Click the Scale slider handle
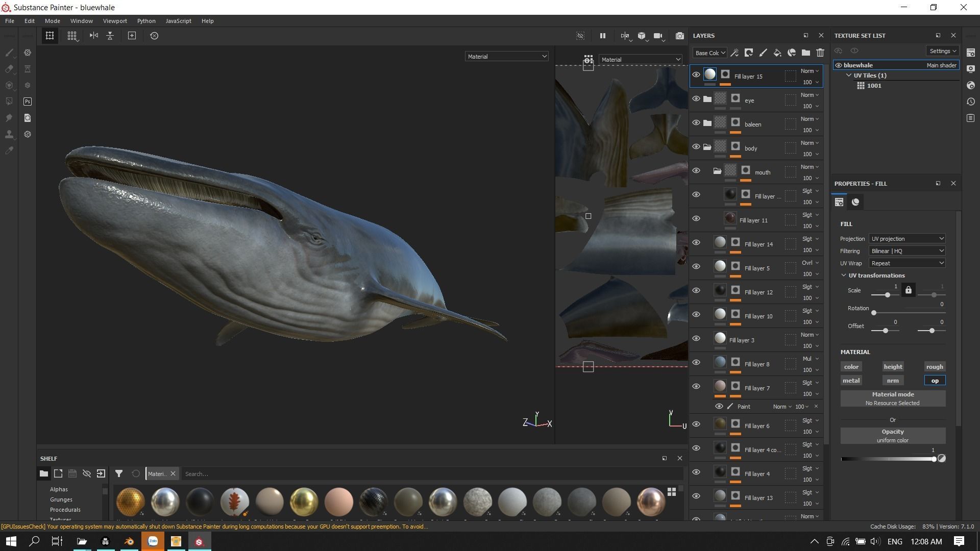Viewport: 980px width, 551px height. [x=888, y=295]
